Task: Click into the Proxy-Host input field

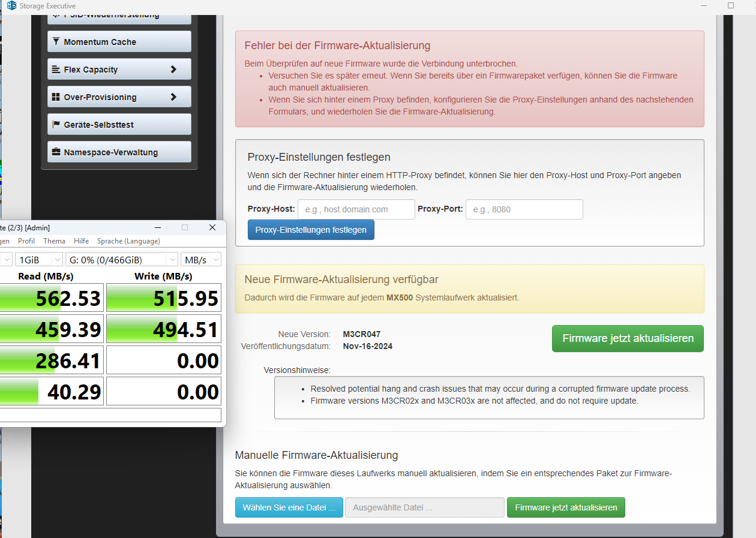Action: tap(356, 209)
